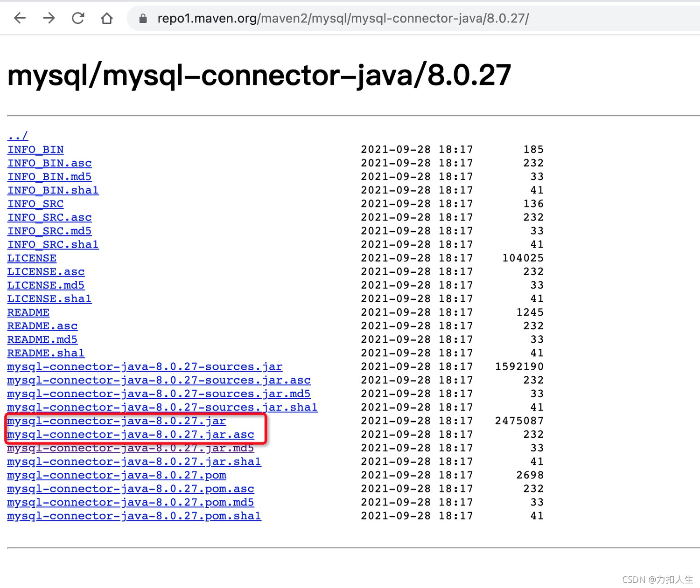Open mysql-connector-java-8.0.27-sources.jar.asc link

159,380
